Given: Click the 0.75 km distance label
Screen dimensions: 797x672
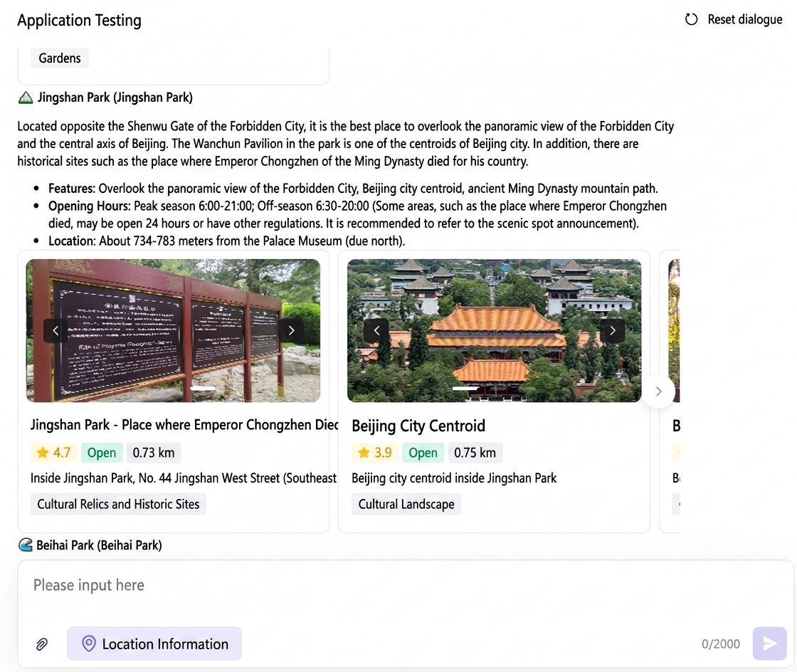Looking at the screenshot, I should pyautogui.click(x=475, y=453).
